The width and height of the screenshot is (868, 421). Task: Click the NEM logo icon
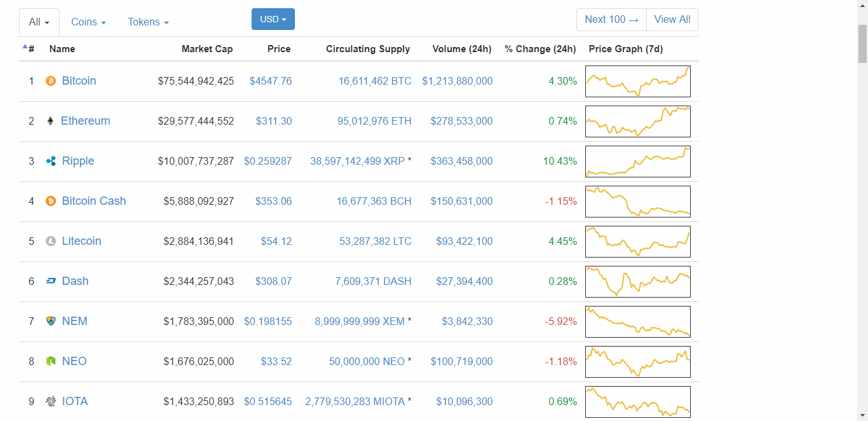tap(51, 321)
